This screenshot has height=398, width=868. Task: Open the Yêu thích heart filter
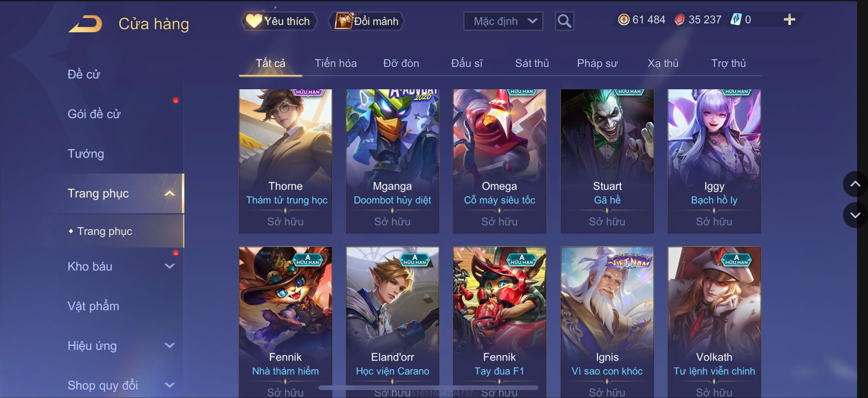pos(279,21)
